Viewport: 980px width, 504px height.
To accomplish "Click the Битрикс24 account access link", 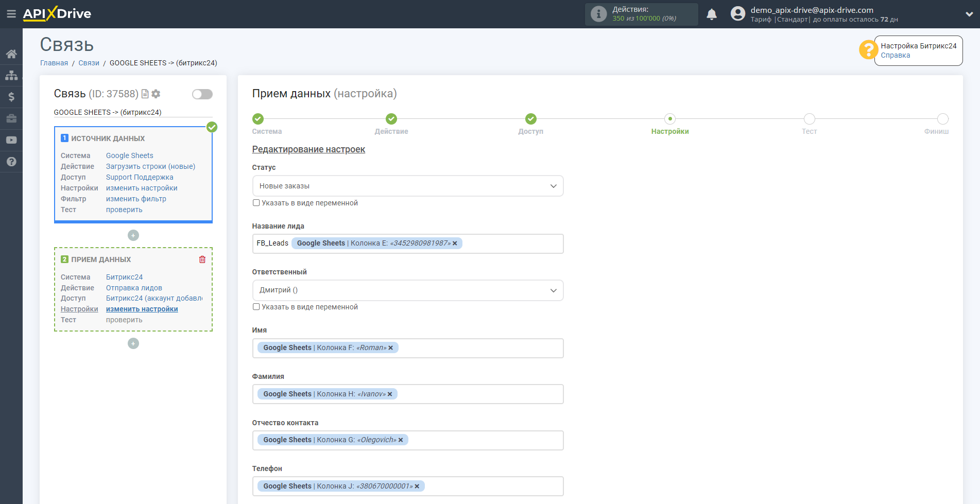I will pyautogui.click(x=154, y=298).
